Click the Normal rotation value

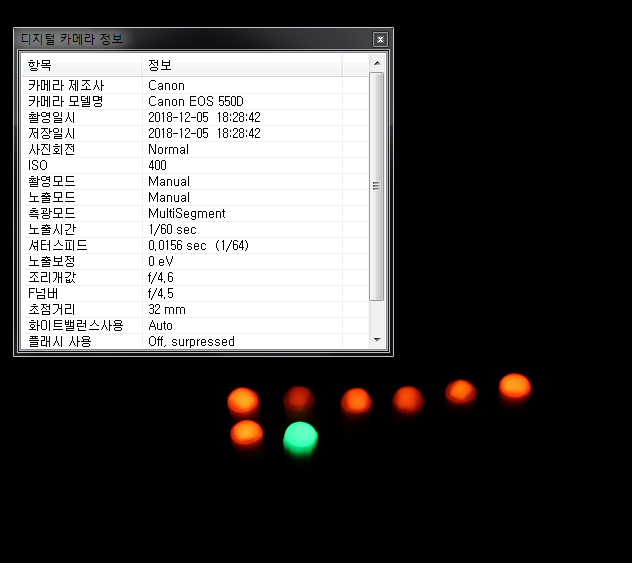(168, 150)
